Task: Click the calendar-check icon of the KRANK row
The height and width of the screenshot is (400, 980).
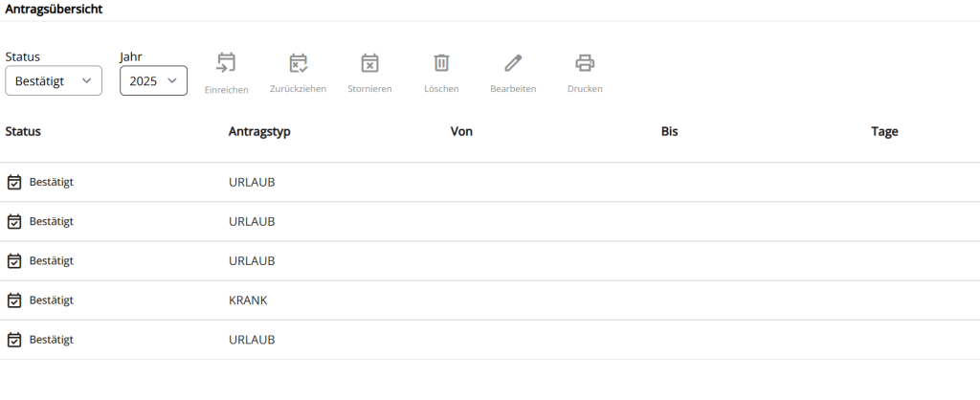Action: (x=14, y=300)
